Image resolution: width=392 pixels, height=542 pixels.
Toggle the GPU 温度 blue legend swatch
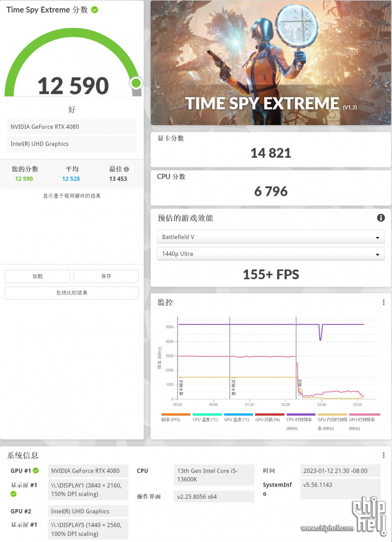click(238, 415)
